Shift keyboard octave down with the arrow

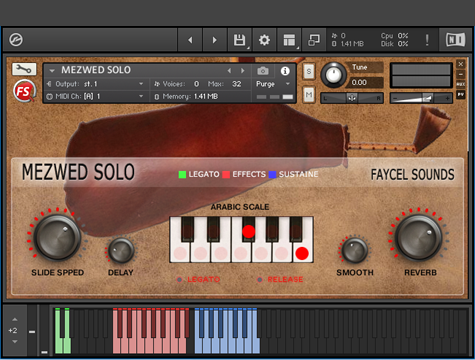pos(15,342)
